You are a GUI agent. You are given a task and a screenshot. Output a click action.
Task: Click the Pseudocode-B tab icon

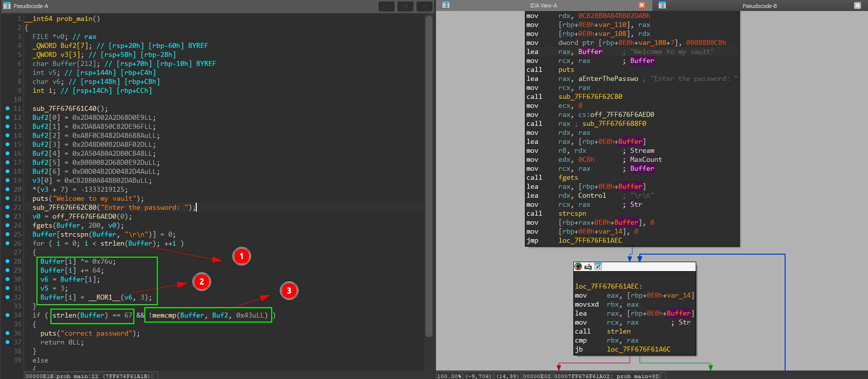point(662,5)
